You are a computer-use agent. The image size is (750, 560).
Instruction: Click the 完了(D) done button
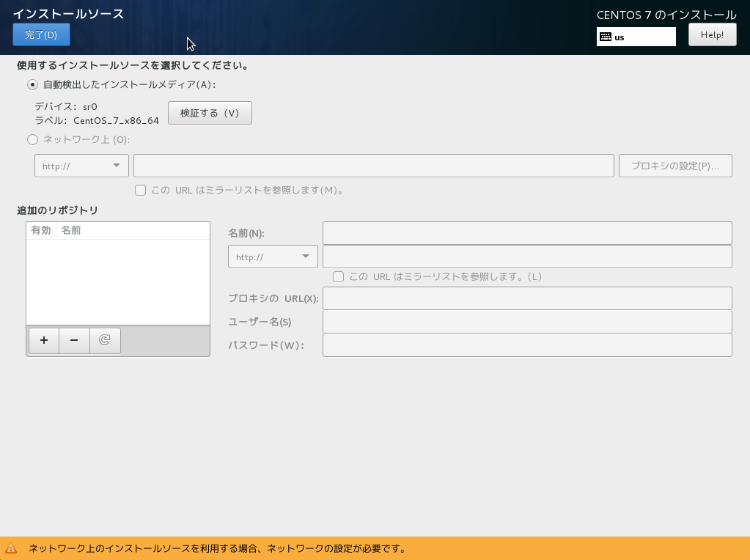pos(41,35)
